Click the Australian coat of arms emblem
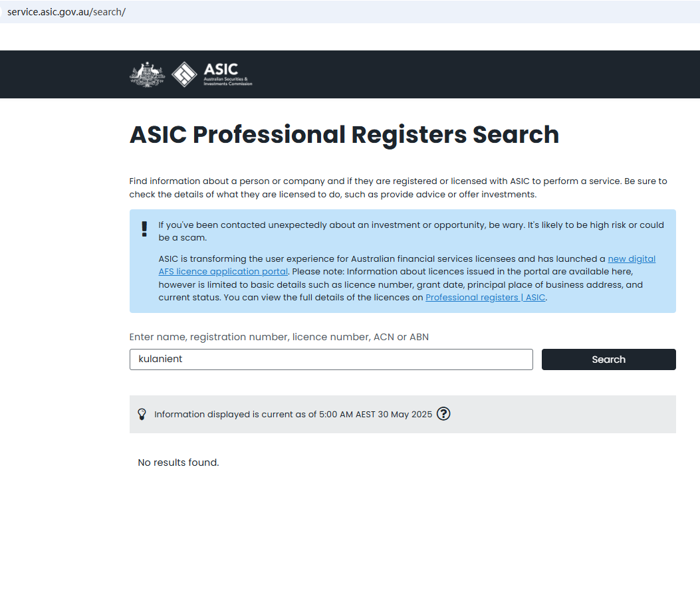Image resolution: width=700 pixels, height=604 pixels. point(146,74)
